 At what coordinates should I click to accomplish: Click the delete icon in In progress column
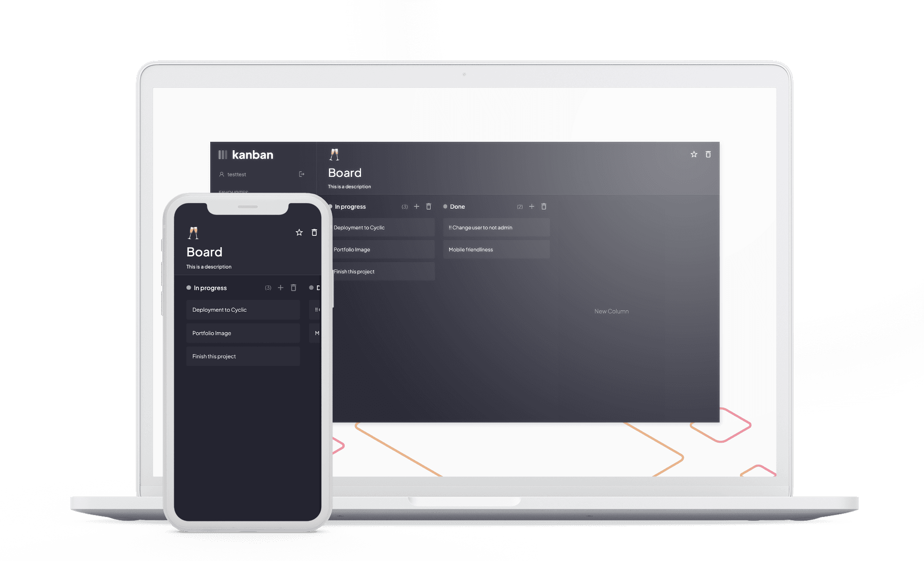click(x=429, y=206)
